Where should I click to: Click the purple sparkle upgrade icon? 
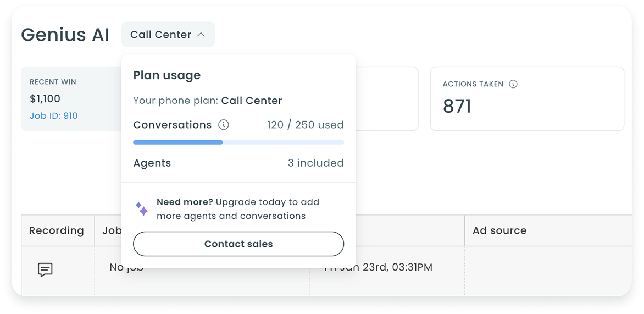[142, 209]
